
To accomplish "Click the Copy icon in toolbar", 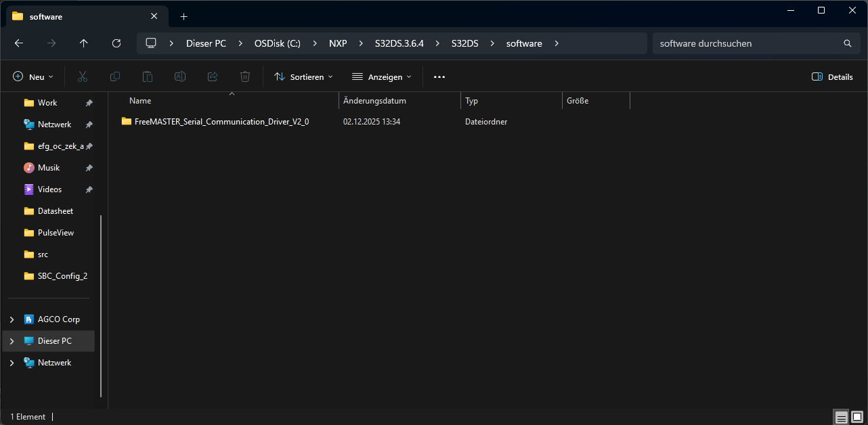I will tap(115, 76).
